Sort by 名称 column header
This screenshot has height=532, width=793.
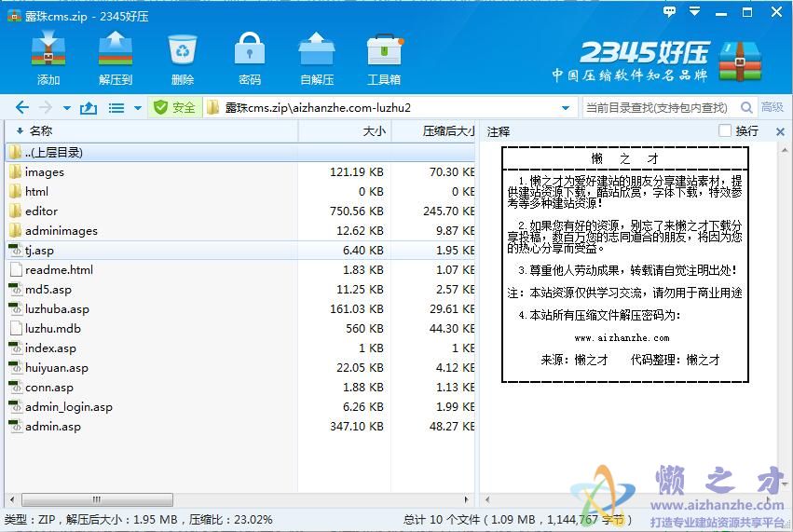(152, 131)
